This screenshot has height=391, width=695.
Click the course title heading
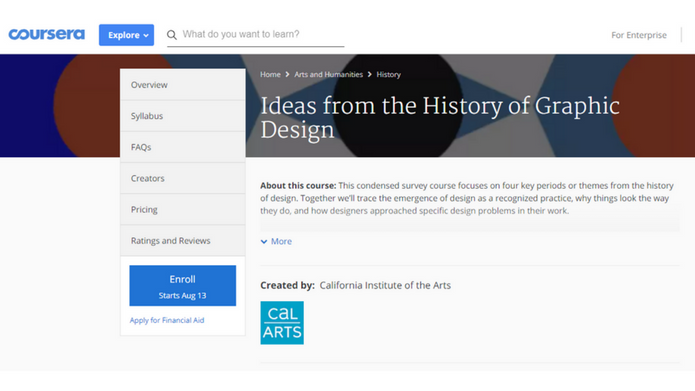click(x=440, y=117)
